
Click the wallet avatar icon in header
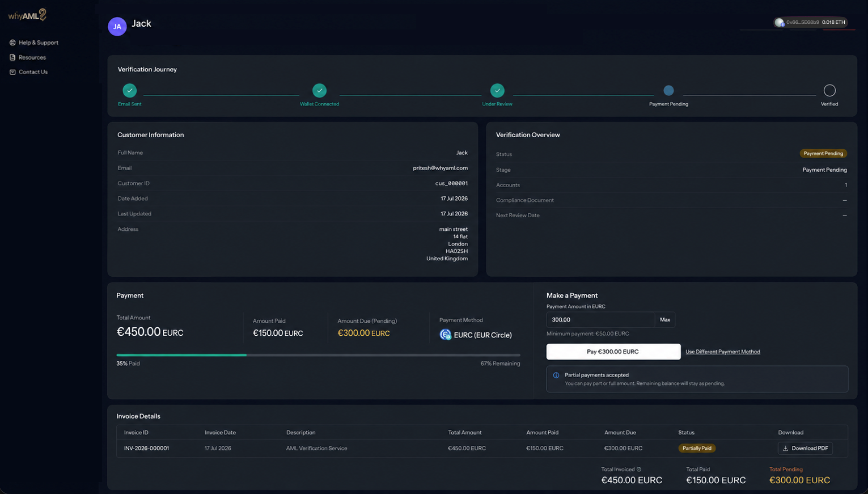780,23
